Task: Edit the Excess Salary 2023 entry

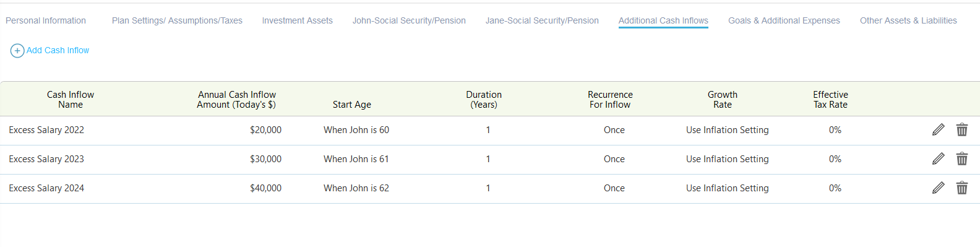Action: (939, 158)
